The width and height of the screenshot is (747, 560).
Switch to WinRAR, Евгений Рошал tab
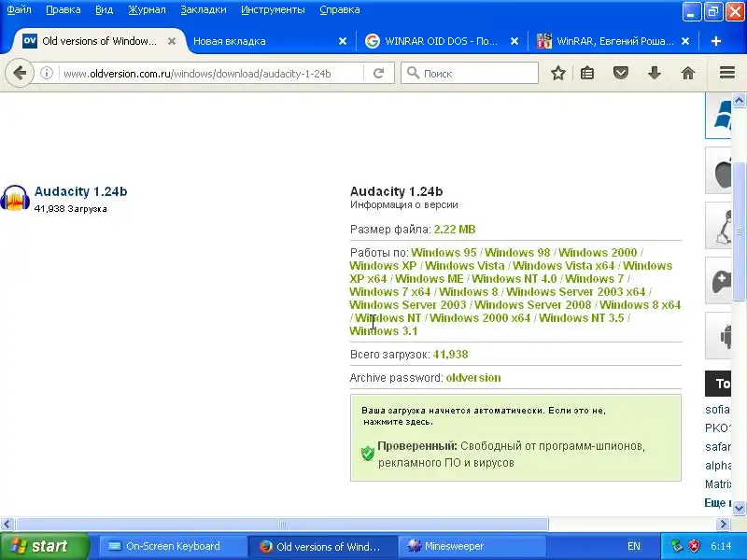pyautogui.click(x=613, y=41)
